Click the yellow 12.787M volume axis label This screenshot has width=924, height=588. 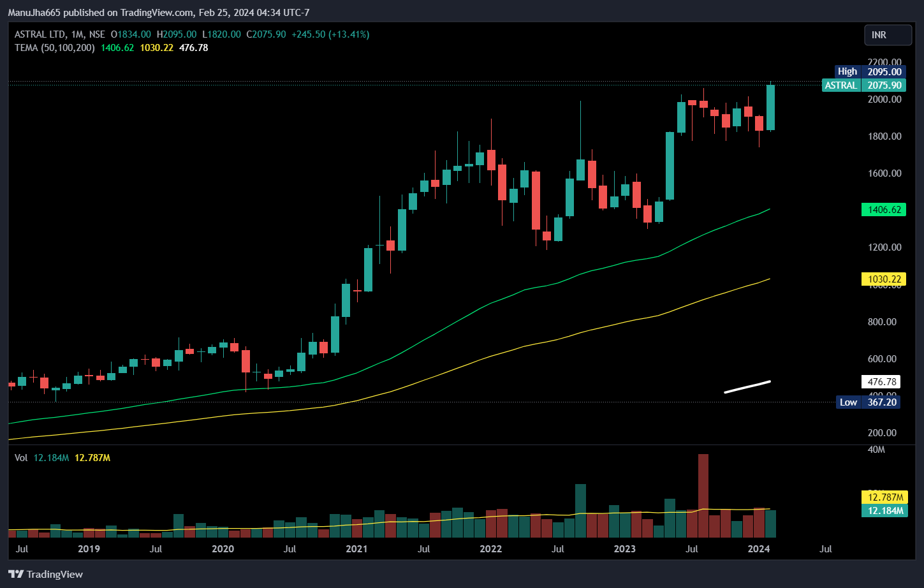[884, 497]
